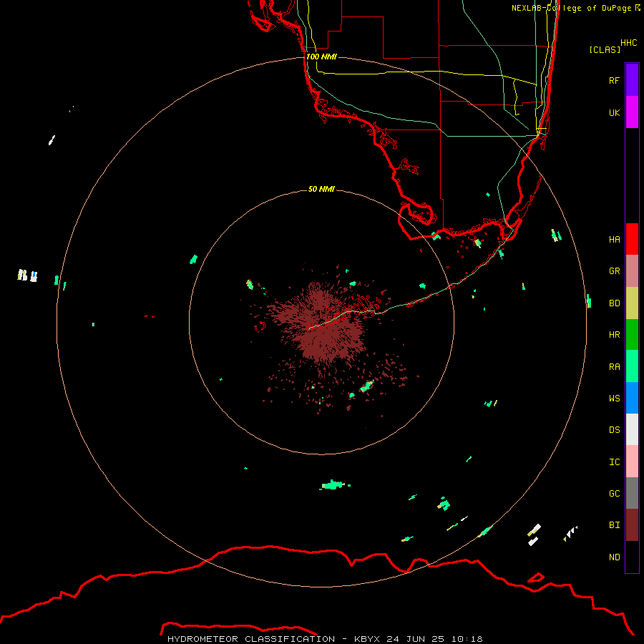644x644 pixels.
Task: Click the IC legend label text
Action: [615, 462]
